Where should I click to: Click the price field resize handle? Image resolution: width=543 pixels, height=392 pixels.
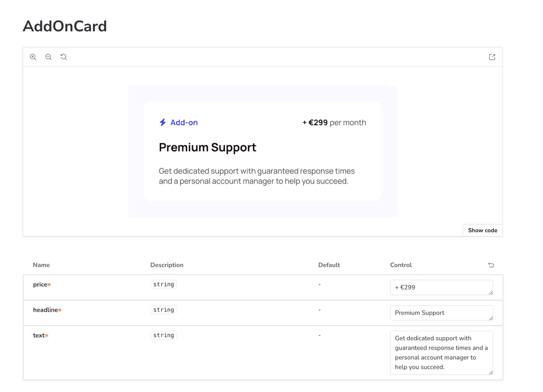click(491, 293)
